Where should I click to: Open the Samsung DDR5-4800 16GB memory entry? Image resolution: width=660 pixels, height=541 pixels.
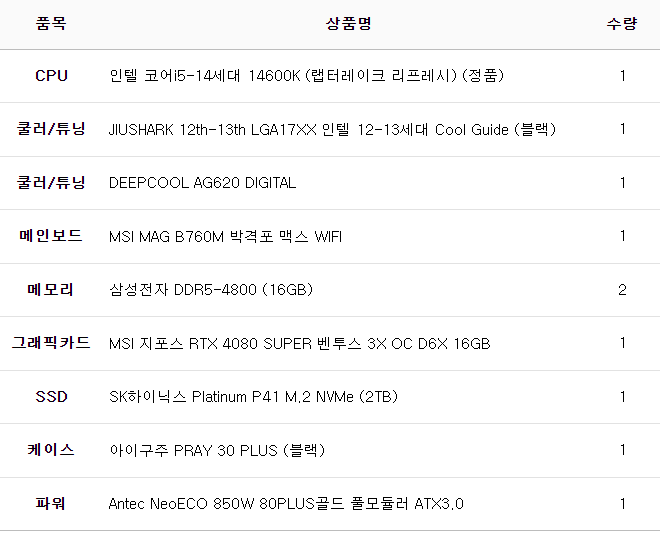(x=211, y=290)
